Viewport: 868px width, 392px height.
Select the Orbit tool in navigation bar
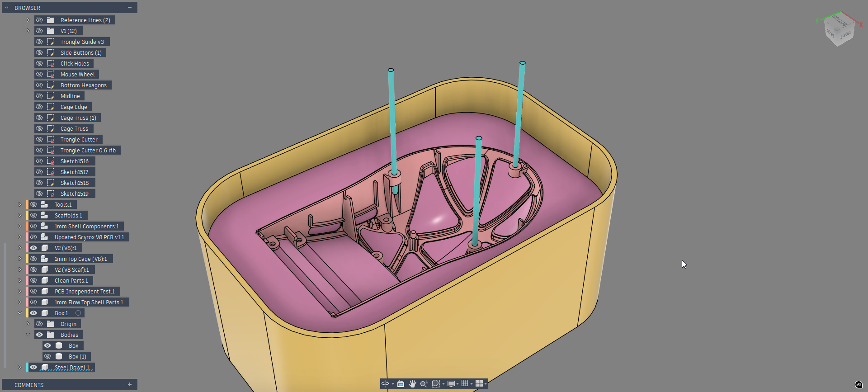[x=385, y=383]
